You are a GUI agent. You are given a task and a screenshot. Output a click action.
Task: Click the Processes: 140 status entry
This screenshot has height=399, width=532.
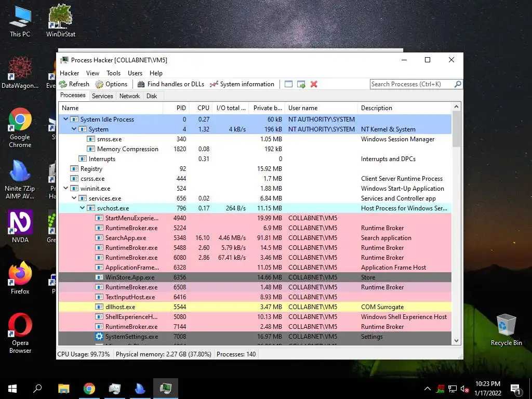click(236, 354)
